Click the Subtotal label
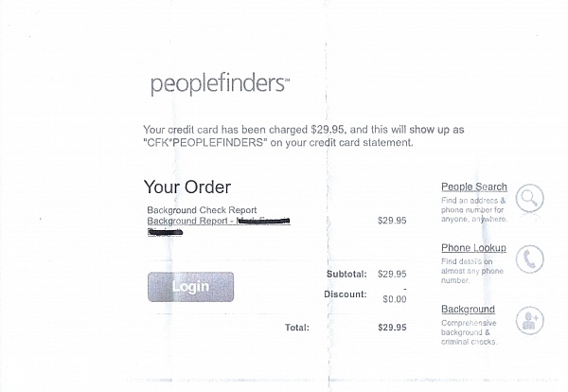The height and width of the screenshot is (392, 568). point(346,274)
